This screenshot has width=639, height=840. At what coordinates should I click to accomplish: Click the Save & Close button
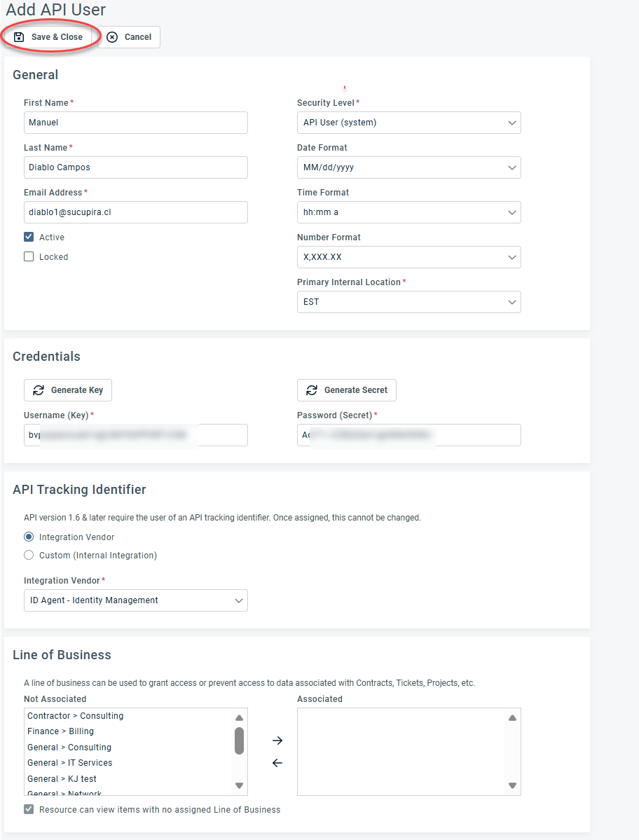pyautogui.click(x=48, y=37)
